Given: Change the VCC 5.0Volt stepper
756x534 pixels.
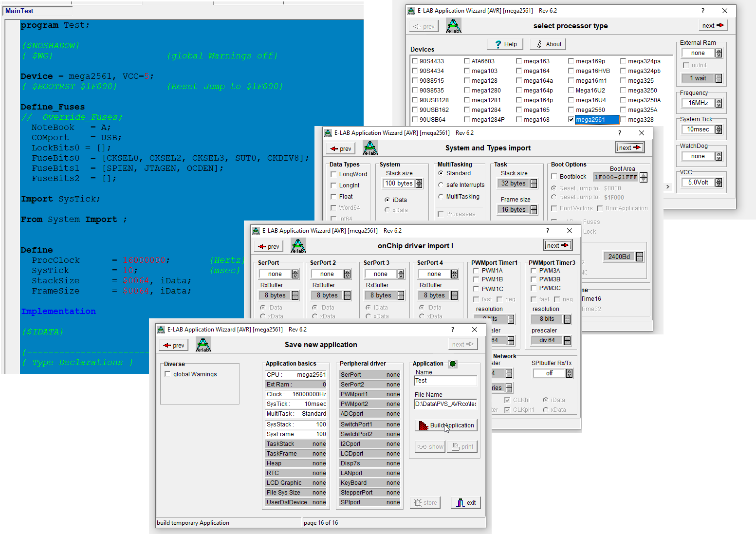Looking at the screenshot, I should [719, 183].
